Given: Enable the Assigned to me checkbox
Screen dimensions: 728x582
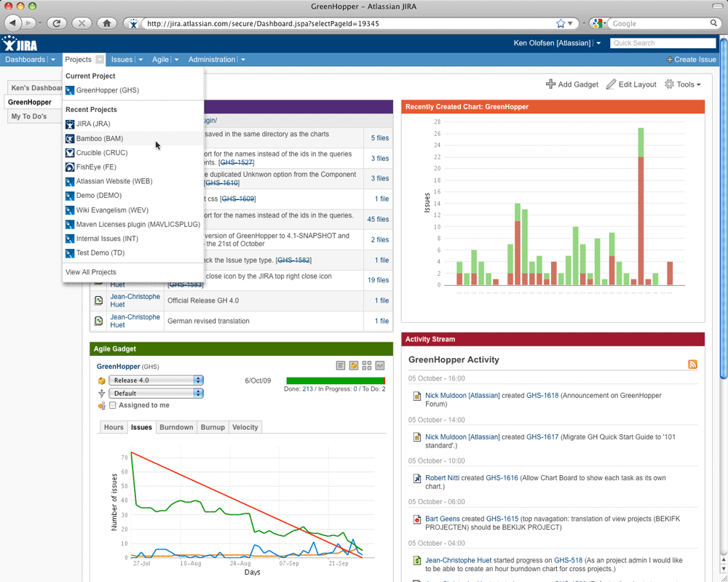Looking at the screenshot, I should click(113, 406).
